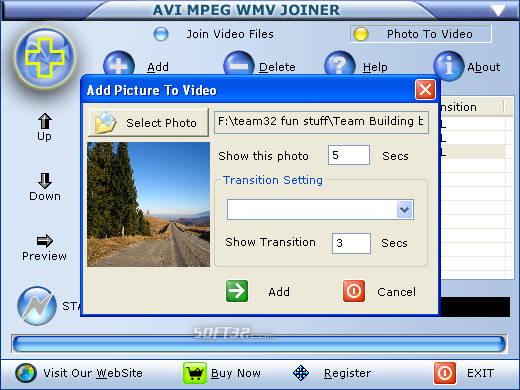
Task: Click the red Cancel power icon in dialog
Action: pyautogui.click(x=354, y=291)
